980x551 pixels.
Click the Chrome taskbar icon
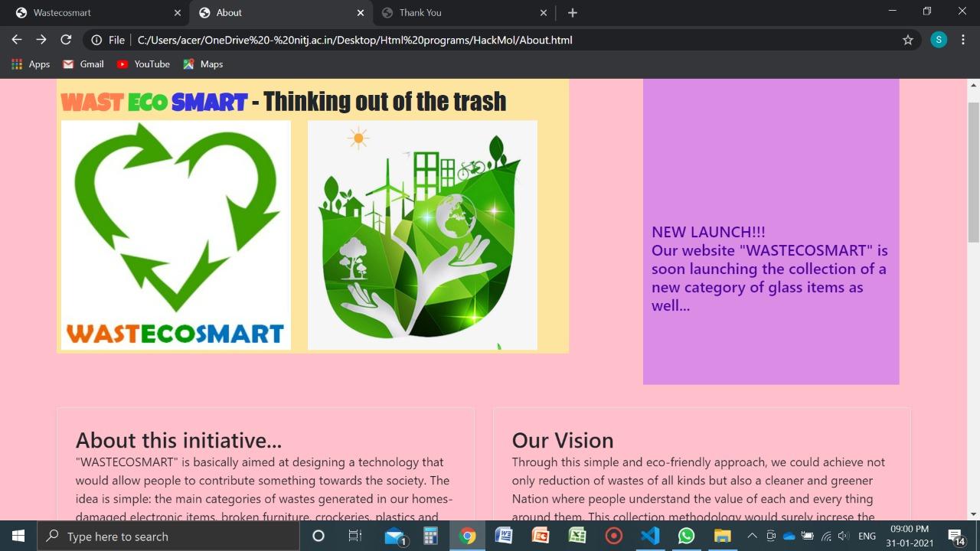coord(467,536)
